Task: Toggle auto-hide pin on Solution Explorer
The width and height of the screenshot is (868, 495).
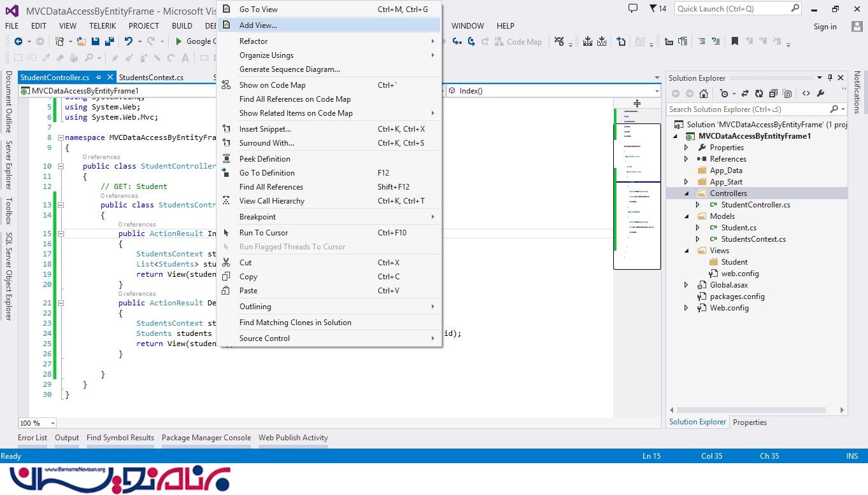Action: pos(830,78)
